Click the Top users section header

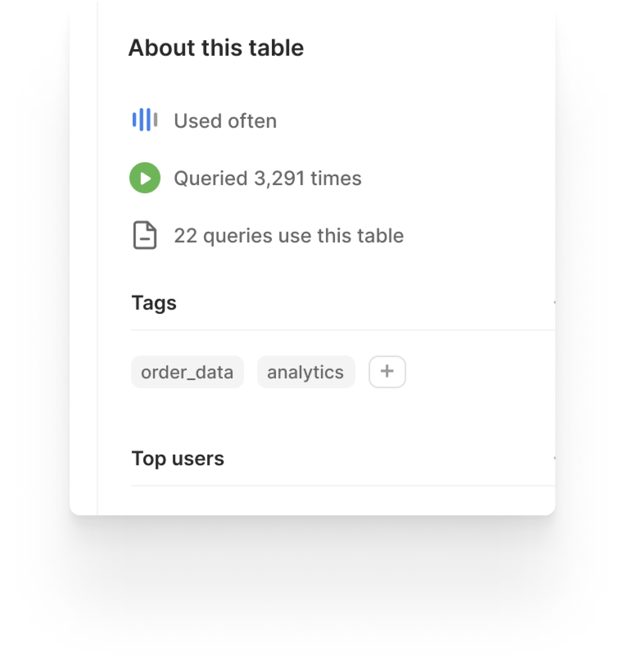(178, 458)
